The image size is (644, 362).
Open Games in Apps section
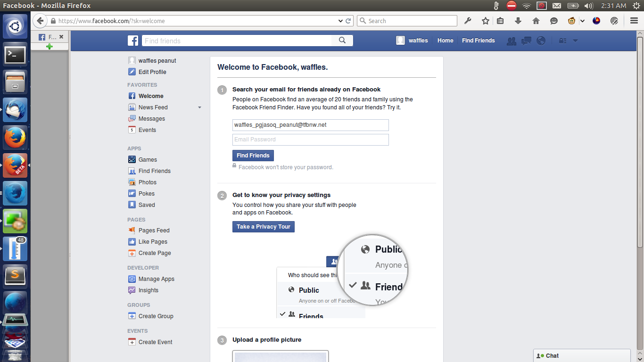click(x=148, y=160)
